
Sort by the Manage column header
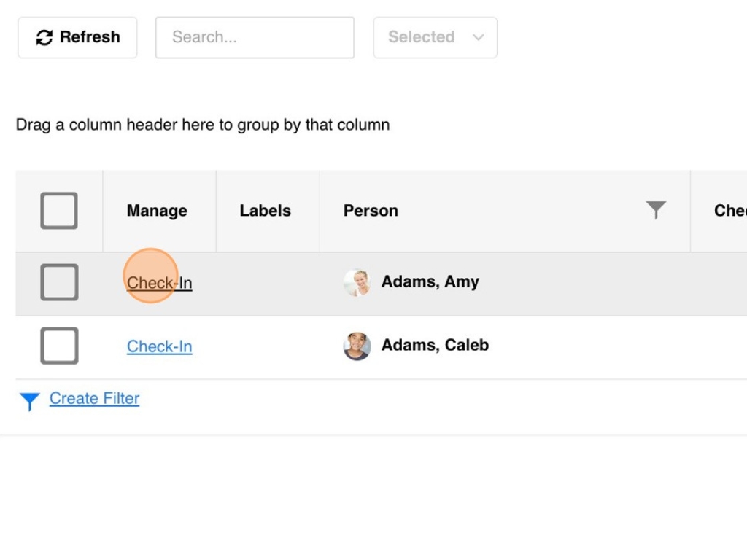(157, 211)
